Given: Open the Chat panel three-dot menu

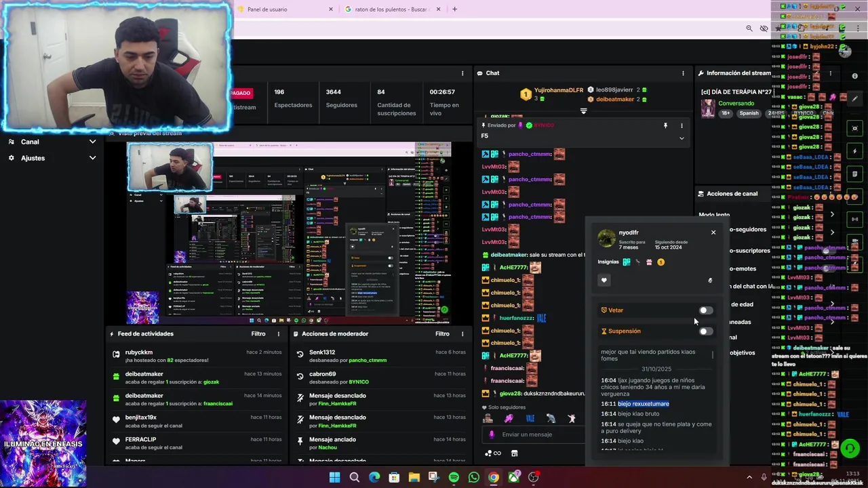Looking at the screenshot, I should pyautogui.click(x=683, y=73).
